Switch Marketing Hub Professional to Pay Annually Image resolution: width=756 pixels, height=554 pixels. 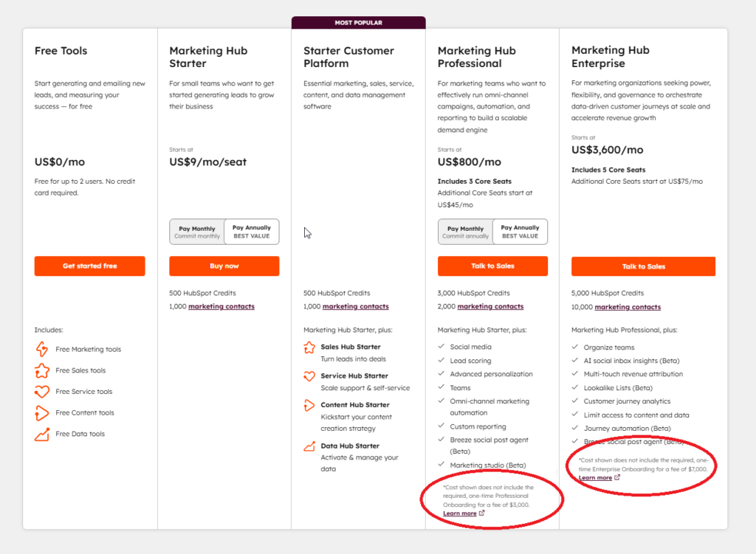click(x=520, y=231)
